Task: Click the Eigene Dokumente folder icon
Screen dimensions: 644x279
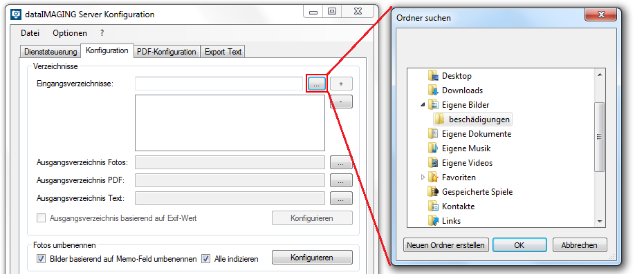Action: (433, 134)
